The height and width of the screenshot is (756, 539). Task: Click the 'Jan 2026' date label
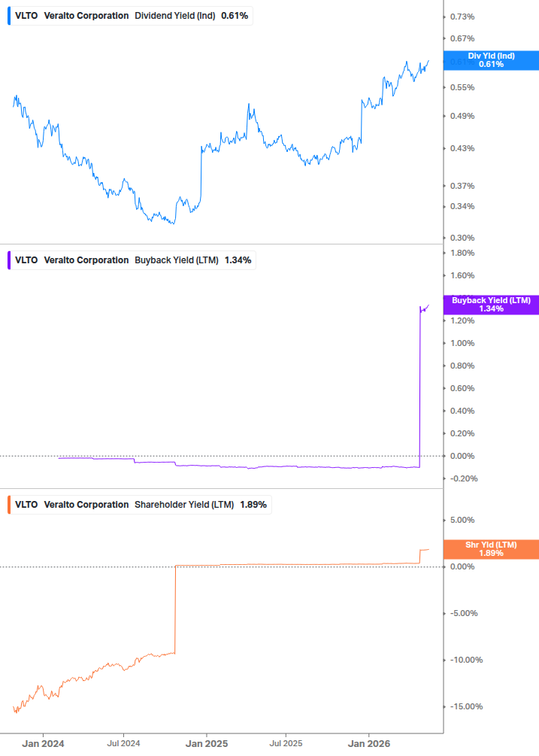click(x=369, y=744)
